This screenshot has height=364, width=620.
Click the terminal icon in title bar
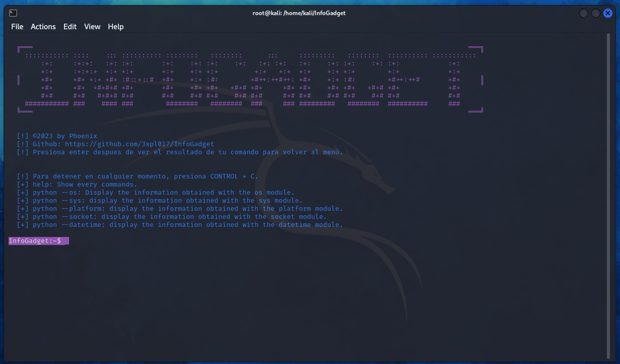tap(13, 13)
